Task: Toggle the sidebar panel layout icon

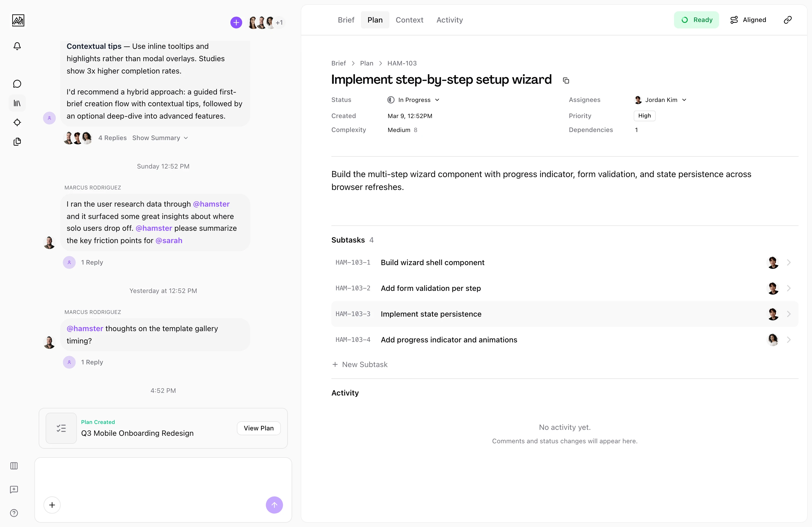Action: 14,466
